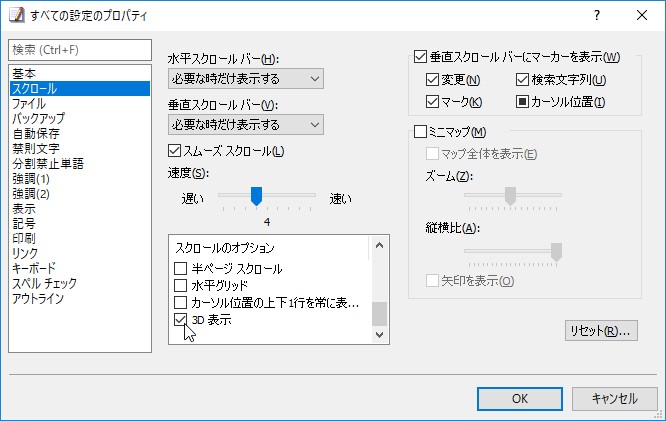Click the スクロールのオプション list header
This screenshot has width=666, height=421.
pyautogui.click(x=225, y=248)
